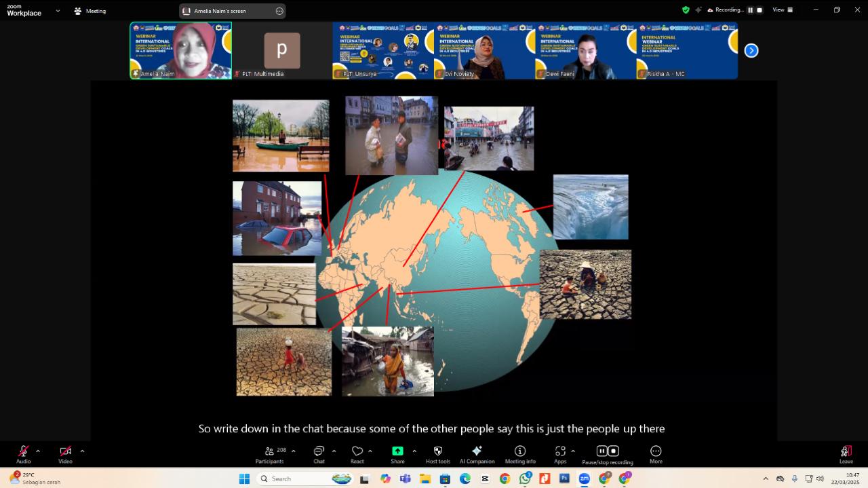The width and height of the screenshot is (868, 488).
Task: Open the View layout menu
Action: pos(781,10)
